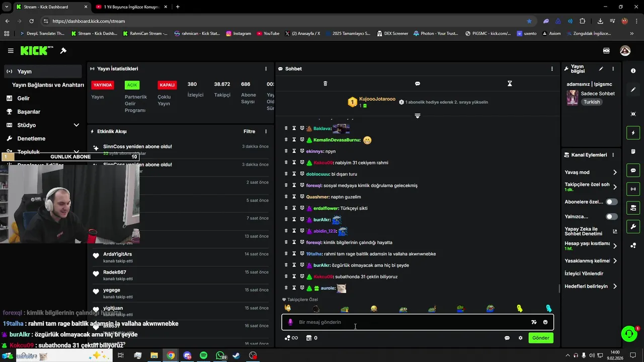The image size is (644, 362).
Task: Click the Filtre button in activity feed
Action: [x=249, y=132]
